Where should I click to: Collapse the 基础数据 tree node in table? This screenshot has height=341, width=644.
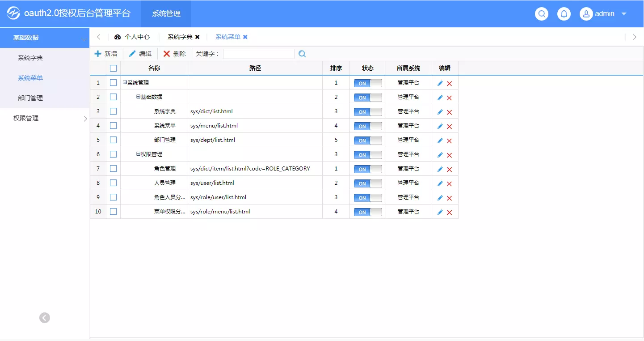tap(138, 97)
